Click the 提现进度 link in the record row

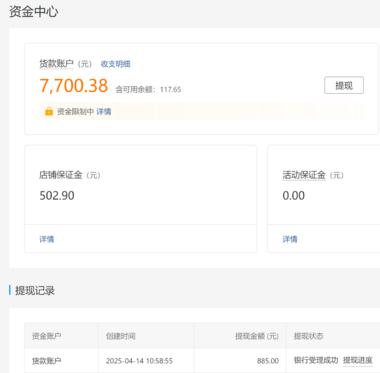[x=358, y=360]
